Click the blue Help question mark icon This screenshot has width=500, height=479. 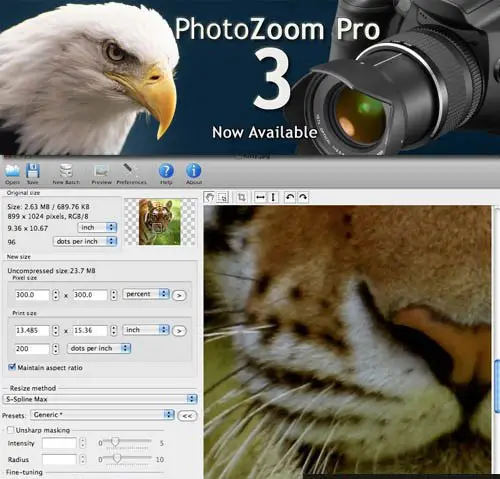[x=166, y=171]
